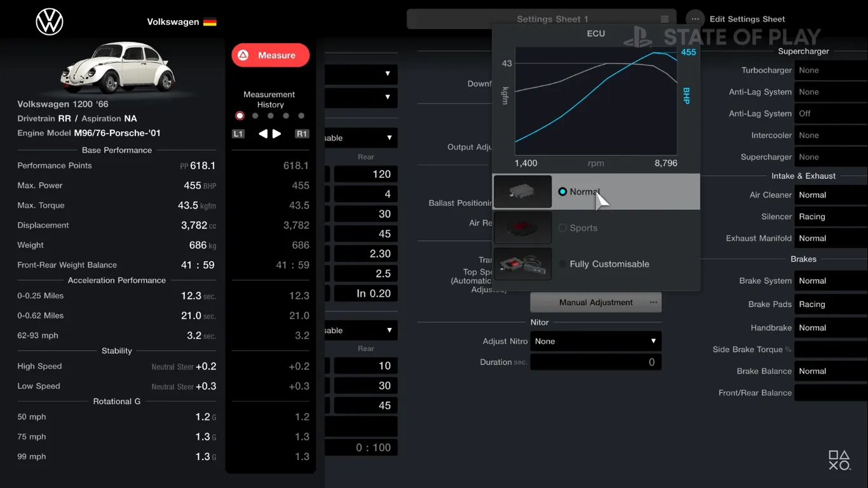This screenshot has width=868, height=488.
Task: Select the Sports ECU radio option
Action: click(x=562, y=228)
